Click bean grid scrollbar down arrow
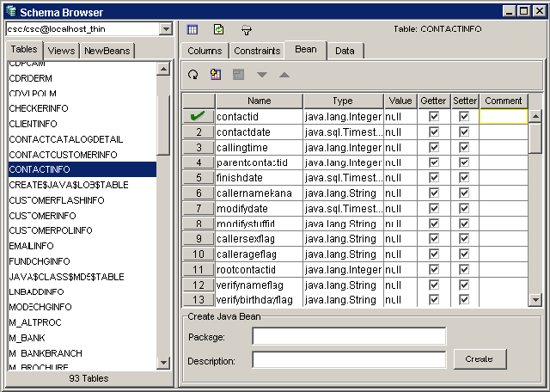550x392 pixels. pyautogui.click(x=535, y=300)
